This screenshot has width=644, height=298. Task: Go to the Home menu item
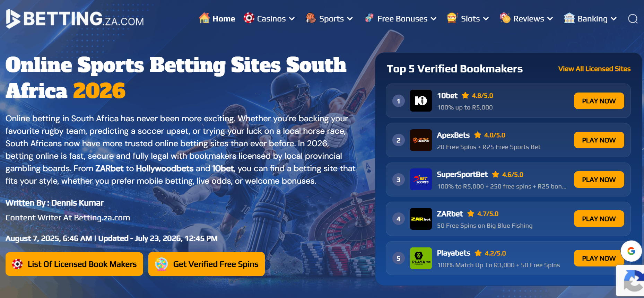tap(224, 19)
